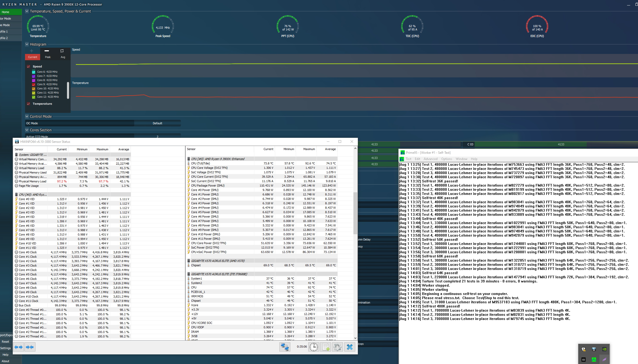Open Prime95 Help menu
This screenshot has width=638, height=364.
(474, 159)
